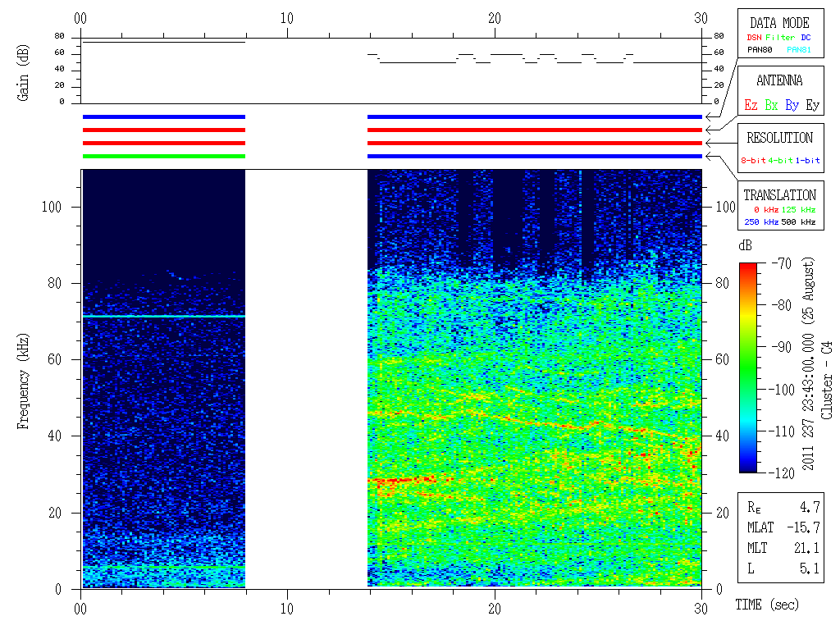Click the RESOLUTION legend title
840x630 pixels.
[779, 138]
